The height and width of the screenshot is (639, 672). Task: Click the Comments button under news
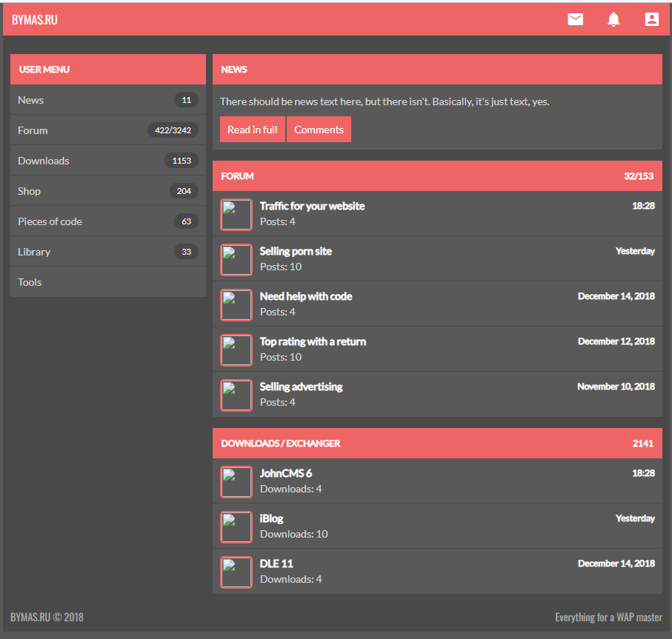click(319, 130)
